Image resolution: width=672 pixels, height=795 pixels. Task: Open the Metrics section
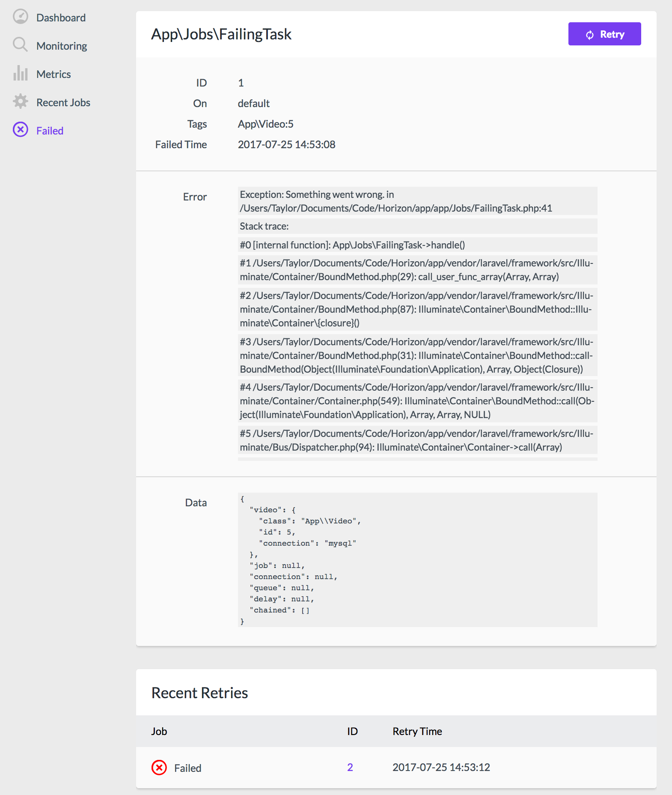click(54, 74)
